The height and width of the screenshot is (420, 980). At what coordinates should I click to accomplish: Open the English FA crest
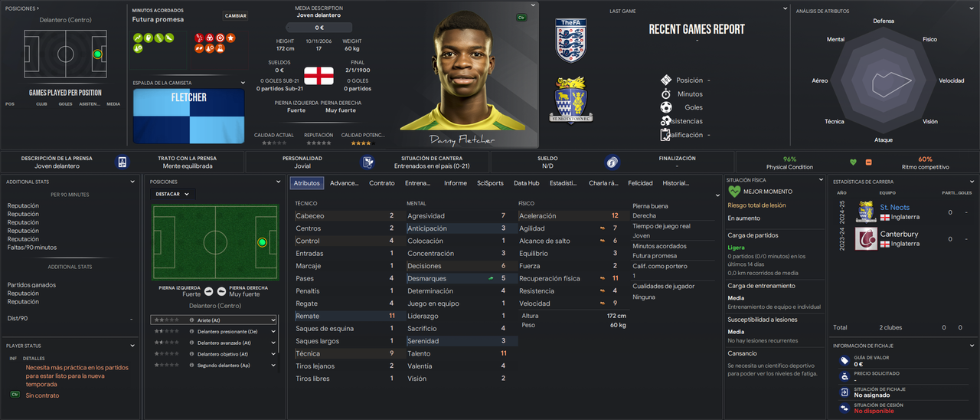(570, 40)
